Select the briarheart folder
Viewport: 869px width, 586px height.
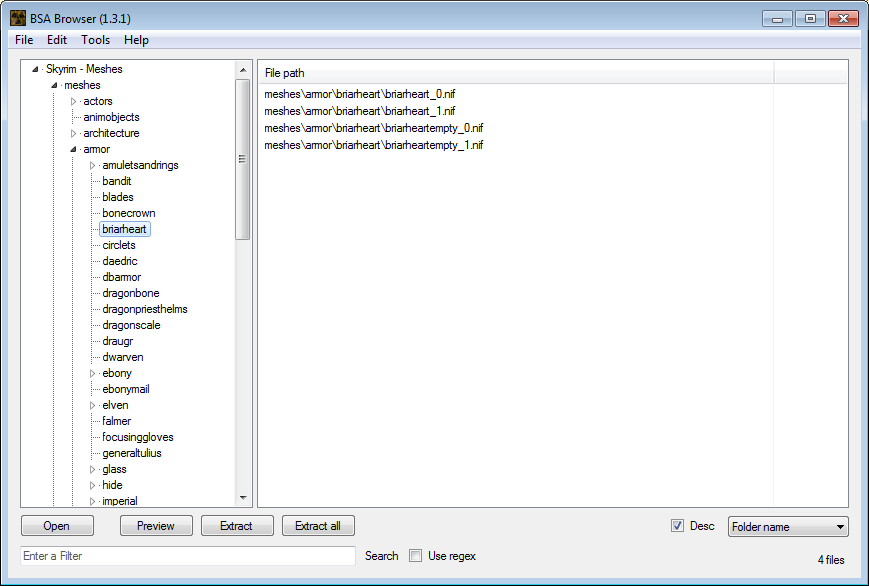click(x=125, y=230)
